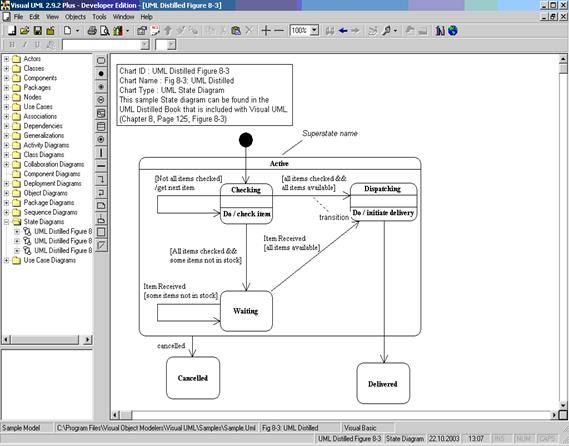Screen dimensions: 569x446
Task: Click the Active superstate title
Action: tap(279, 164)
